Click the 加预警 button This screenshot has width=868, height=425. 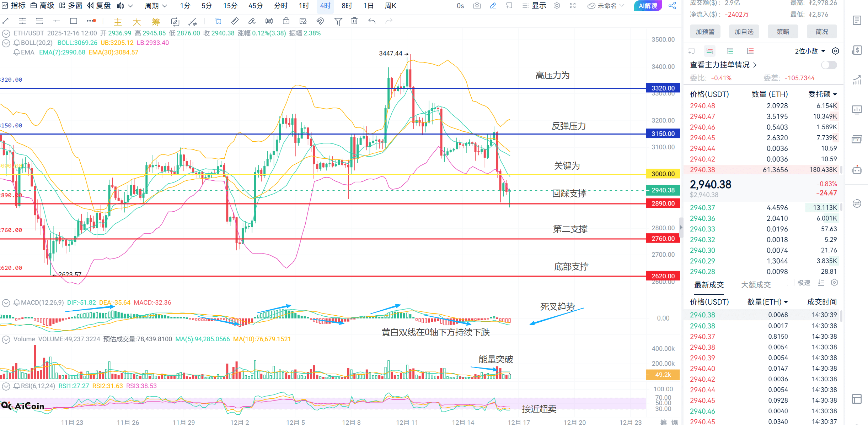pyautogui.click(x=705, y=32)
